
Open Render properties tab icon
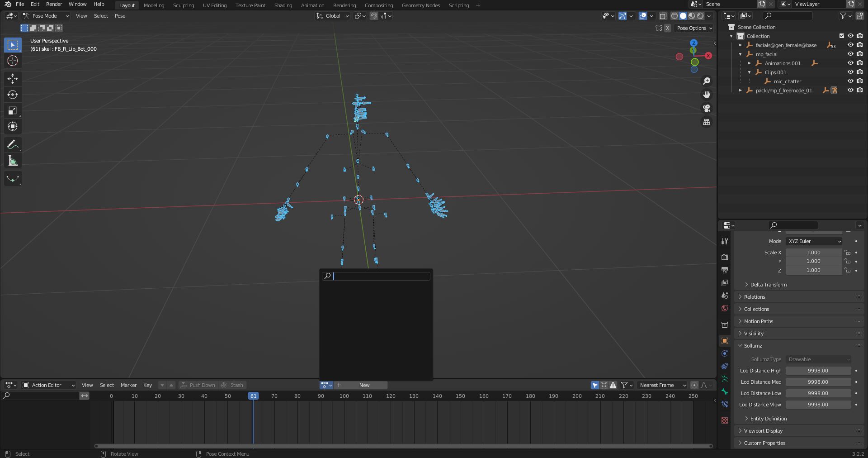coord(725,257)
